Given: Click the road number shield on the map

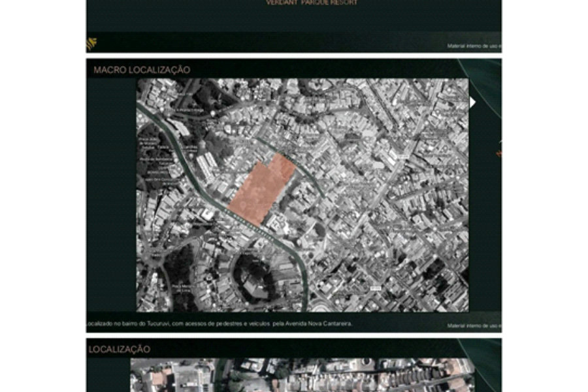Looking at the screenshot, I should [x=376, y=288].
